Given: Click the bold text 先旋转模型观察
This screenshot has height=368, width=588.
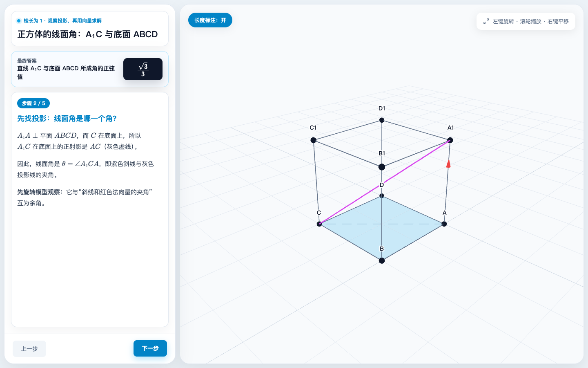Looking at the screenshot, I should (40, 192).
